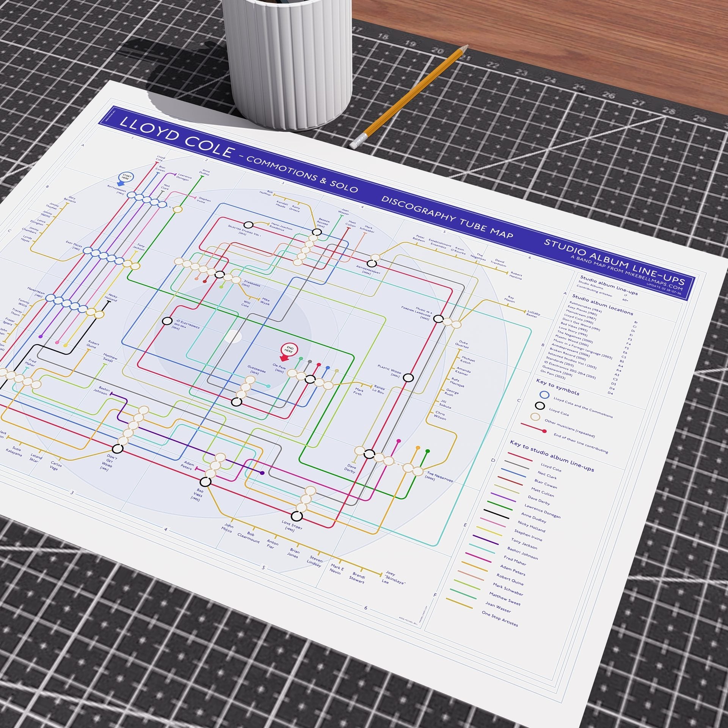Click red line-end symbol in Key to symbols

point(533,427)
